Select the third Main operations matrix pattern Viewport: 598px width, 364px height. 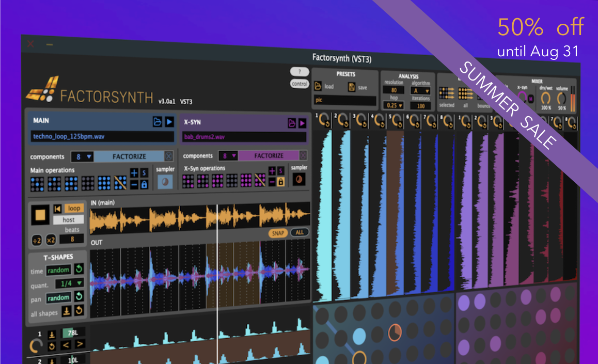pos(71,183)
